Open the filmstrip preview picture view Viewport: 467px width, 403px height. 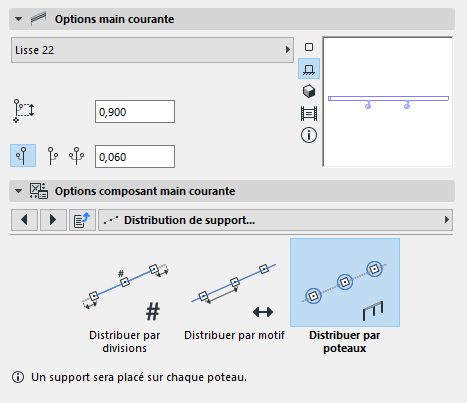point(309,113)
